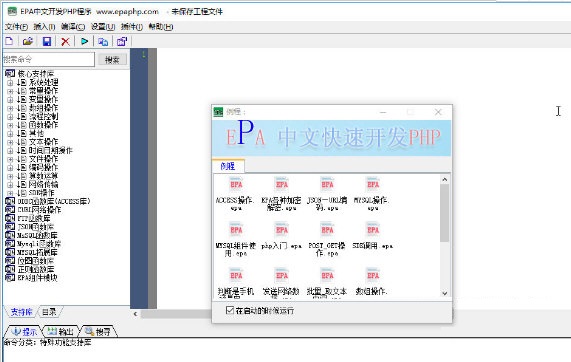Click the overlapping windows toolbar icon
The image size is (571, 362).
click(103, 42)
